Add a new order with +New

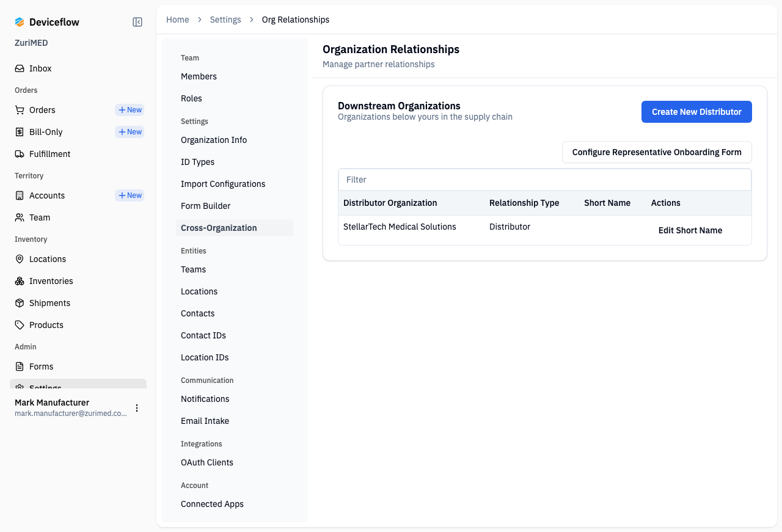pyautogui.click(x=130, y=110)
